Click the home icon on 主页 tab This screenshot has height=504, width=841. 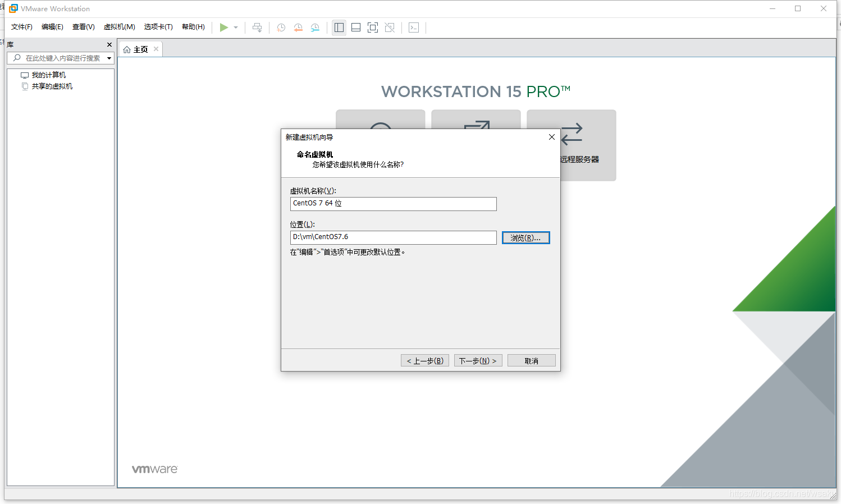[127, 49]
